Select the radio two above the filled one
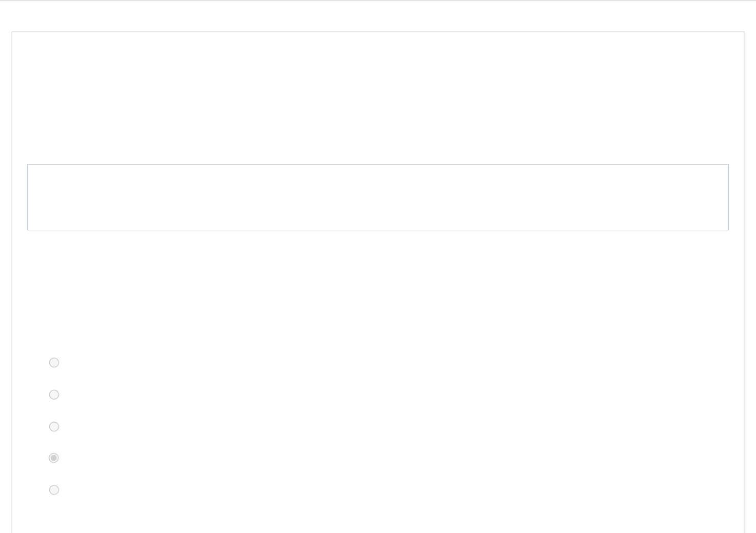Screen dimensions: 756x533 click(x=54, y=394)
